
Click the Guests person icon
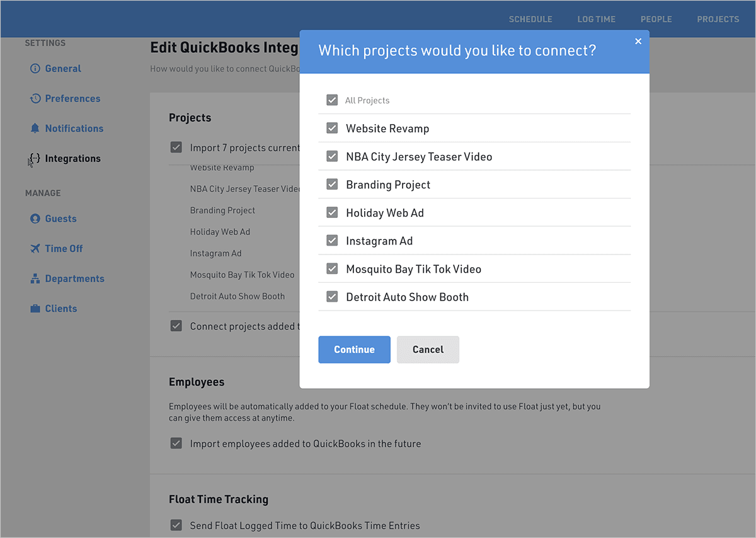coord(35,219)
